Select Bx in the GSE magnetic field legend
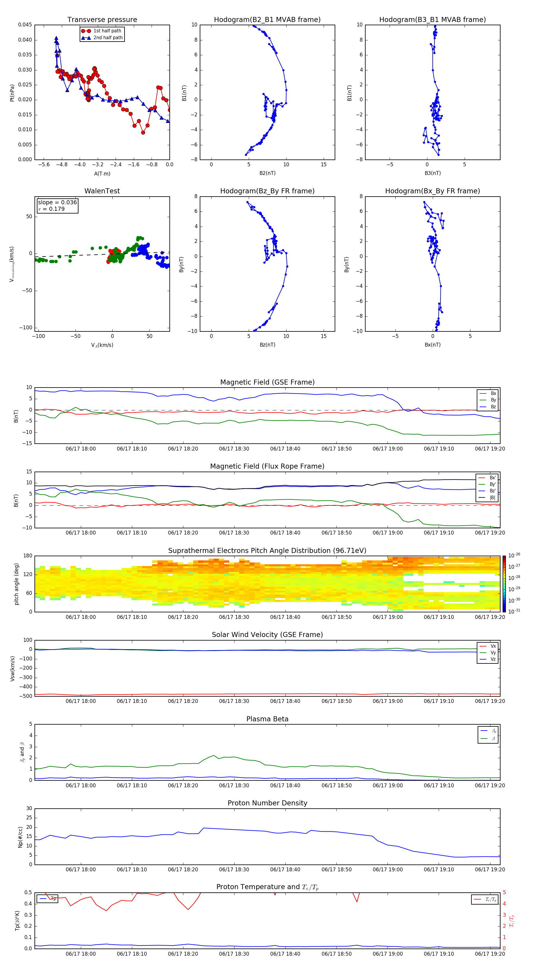The height and width of the screenshot is (980, 535). pos(488,393)
